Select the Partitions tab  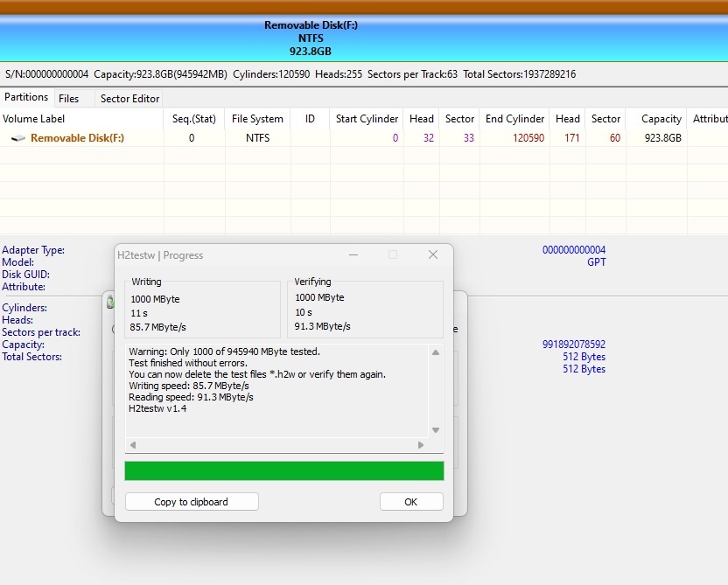[26, 98]
